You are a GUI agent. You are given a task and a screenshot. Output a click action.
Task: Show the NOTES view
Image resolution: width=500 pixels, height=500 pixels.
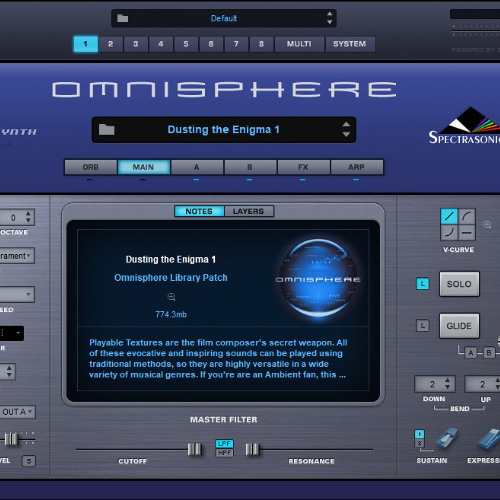click(x=199, y=211)
